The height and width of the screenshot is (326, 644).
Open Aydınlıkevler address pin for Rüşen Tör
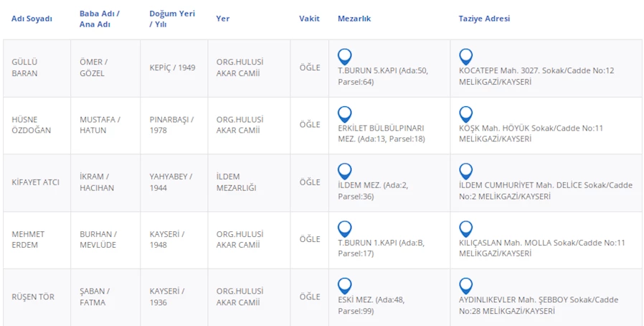coord(465,285)
